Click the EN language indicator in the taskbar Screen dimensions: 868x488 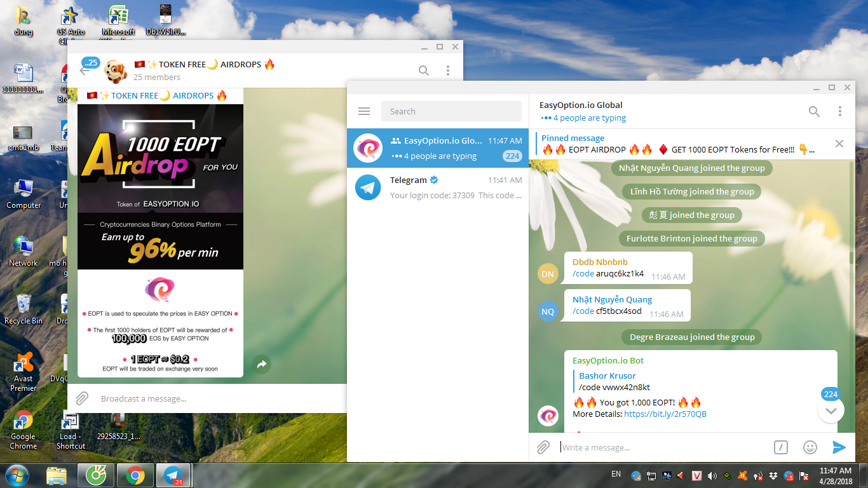click(x=616, y=474)
